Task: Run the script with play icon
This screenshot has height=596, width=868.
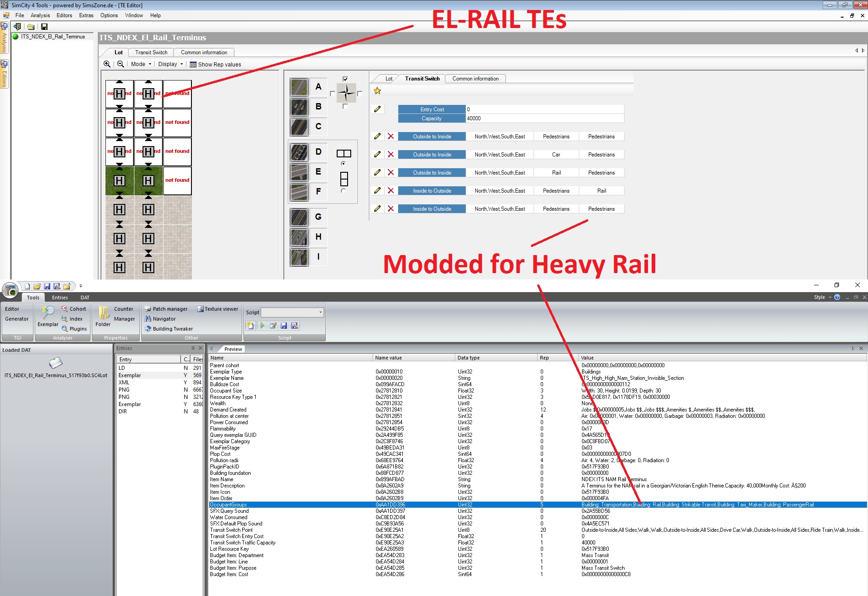Action: pyautogui.click(x=262, y=326)
